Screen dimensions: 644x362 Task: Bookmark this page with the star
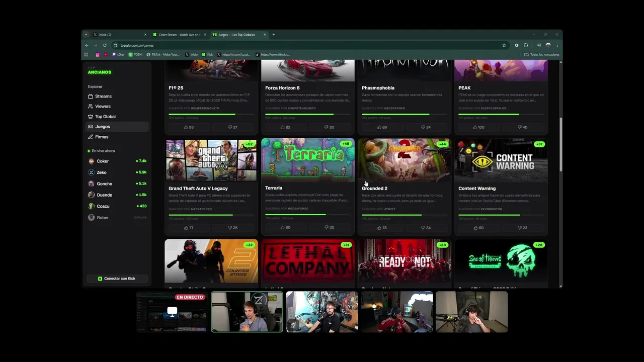point(504,45)
